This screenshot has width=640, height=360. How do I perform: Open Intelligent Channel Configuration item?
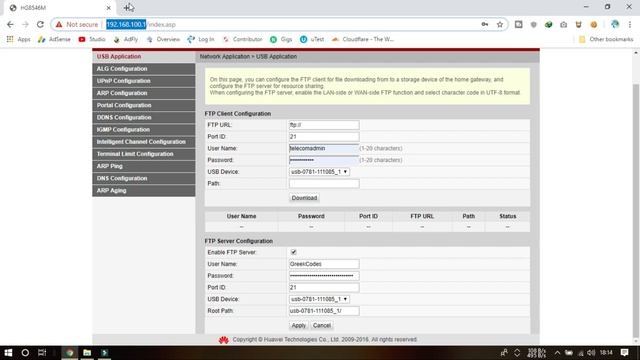pyautogui.click(x=144, y=142)
